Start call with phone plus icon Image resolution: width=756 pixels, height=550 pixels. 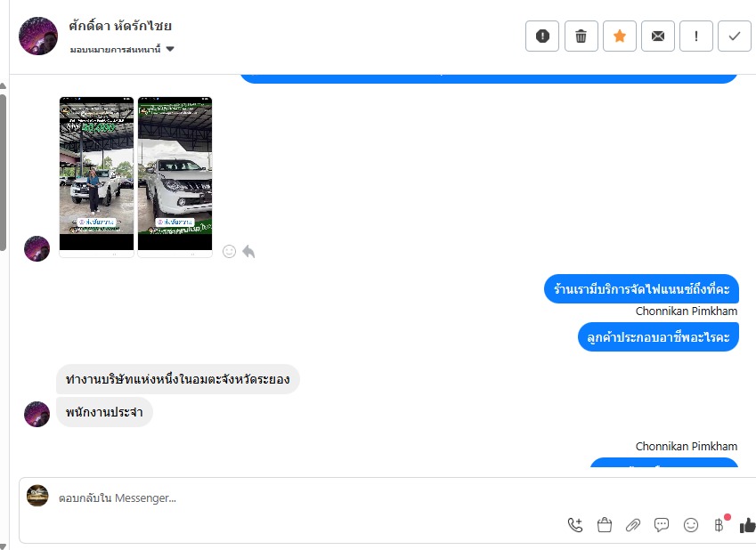[575, 524]
